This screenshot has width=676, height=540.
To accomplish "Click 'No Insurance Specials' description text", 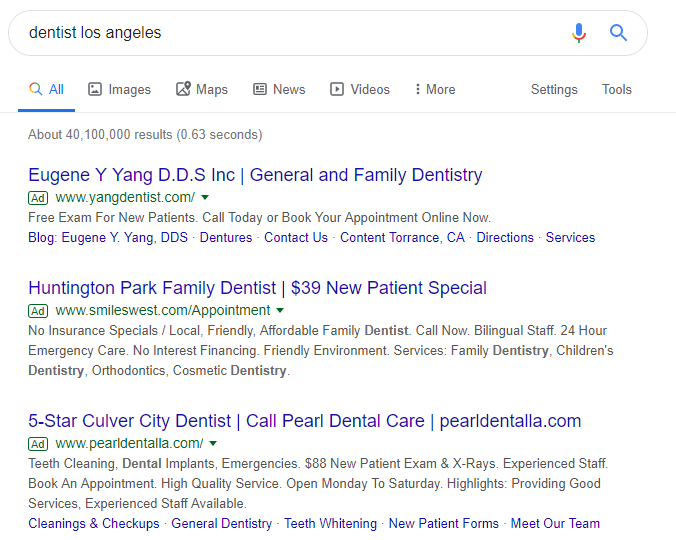I will pos(321,350).
